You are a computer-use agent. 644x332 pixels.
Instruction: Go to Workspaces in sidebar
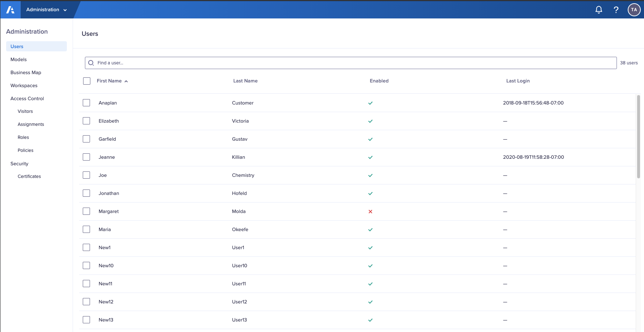(x=24, y=86)
